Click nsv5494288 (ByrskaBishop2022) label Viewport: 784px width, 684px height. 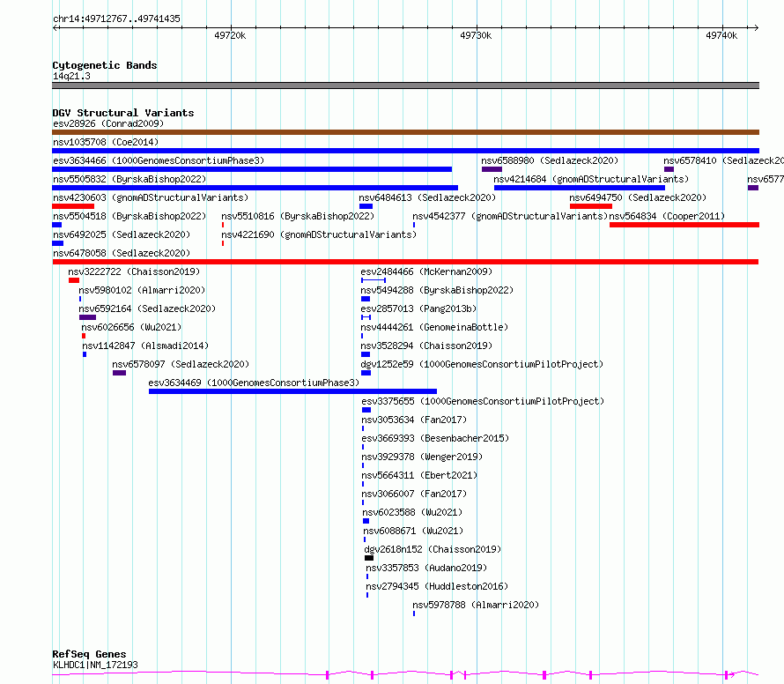click(x=437, y=290)
